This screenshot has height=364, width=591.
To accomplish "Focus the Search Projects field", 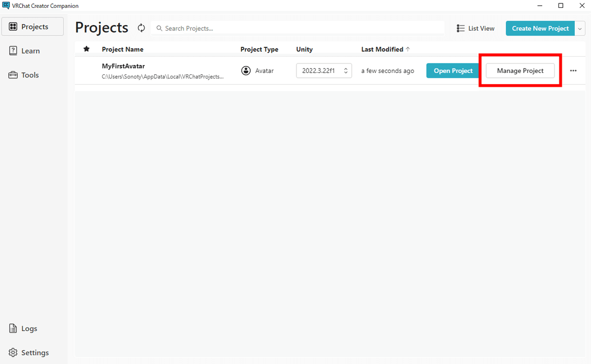I will click(x=297, y=28).
